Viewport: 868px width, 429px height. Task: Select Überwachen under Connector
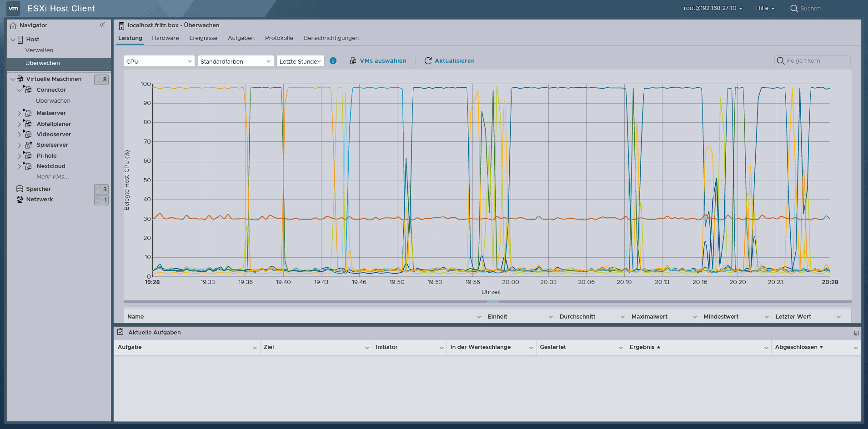(53, 101)
